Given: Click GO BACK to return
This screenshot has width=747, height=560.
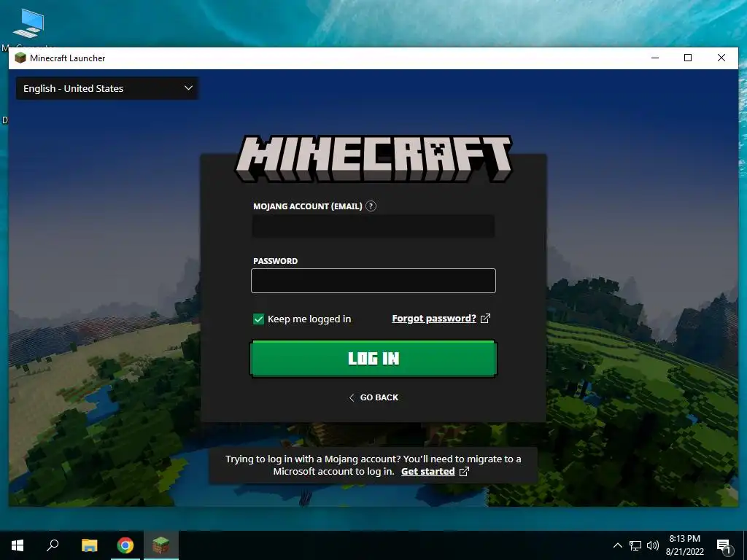Looking at the screenshot, I should click(373, 397).
